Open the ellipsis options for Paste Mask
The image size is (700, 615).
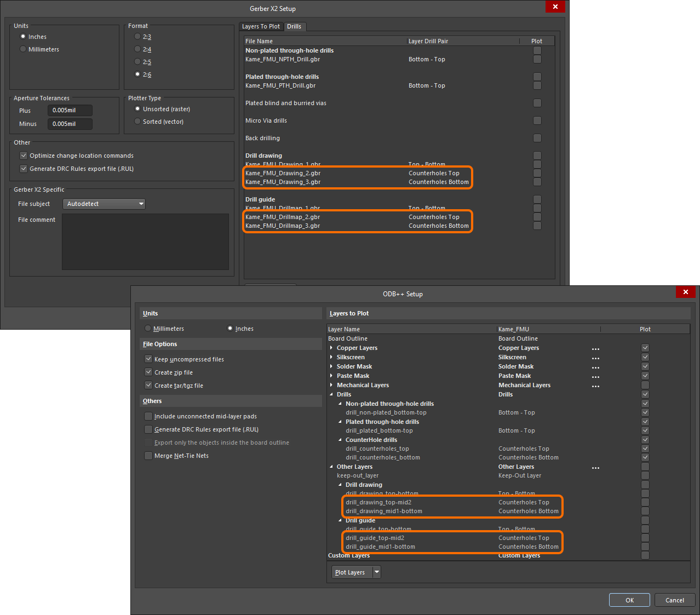595,377
